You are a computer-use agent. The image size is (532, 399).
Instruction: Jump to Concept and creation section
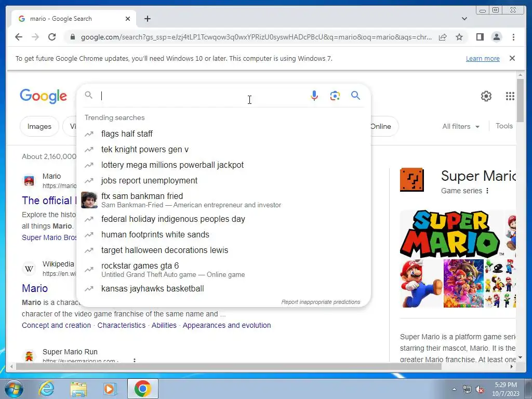[56, 325]
